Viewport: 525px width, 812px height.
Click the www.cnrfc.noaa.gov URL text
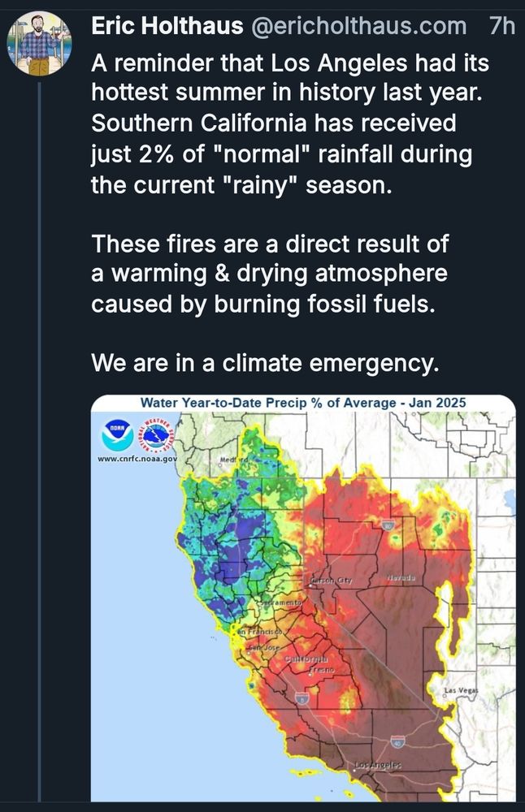137,459
